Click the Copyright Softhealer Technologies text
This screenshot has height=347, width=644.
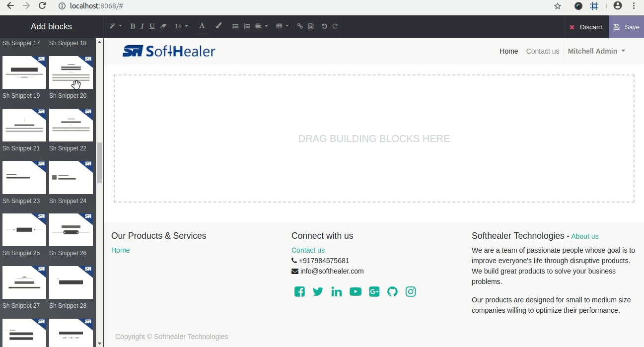coord(172,337)
